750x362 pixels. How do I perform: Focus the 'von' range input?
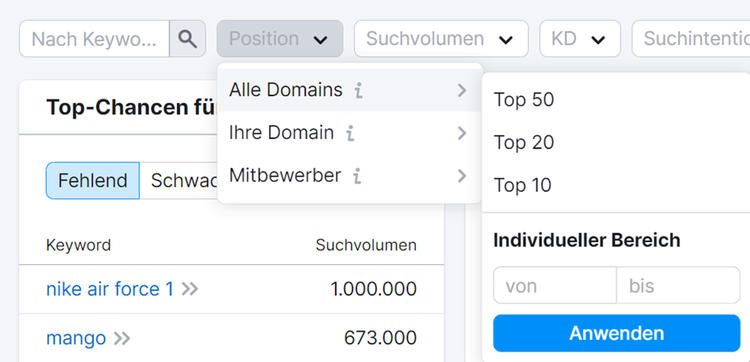(555, 285)
